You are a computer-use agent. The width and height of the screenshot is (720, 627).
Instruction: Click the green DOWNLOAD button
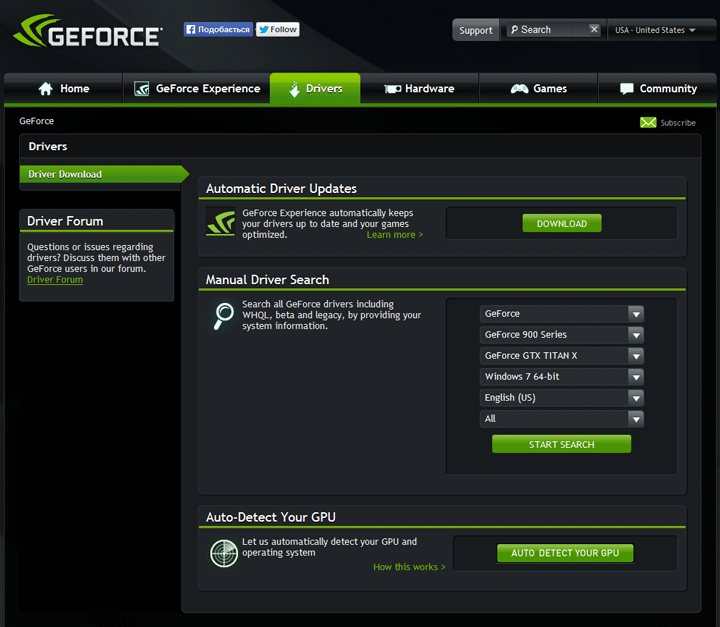click(x=562, y=223)
